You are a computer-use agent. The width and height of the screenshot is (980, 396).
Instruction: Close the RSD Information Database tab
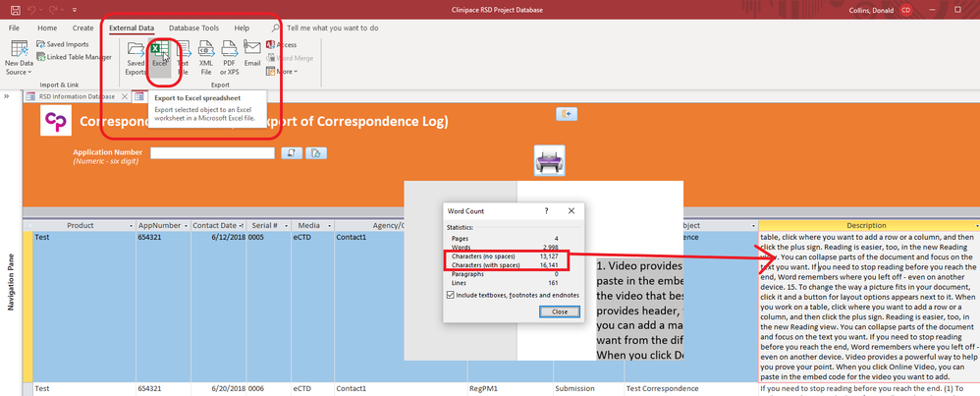click(x=125, y=96)
